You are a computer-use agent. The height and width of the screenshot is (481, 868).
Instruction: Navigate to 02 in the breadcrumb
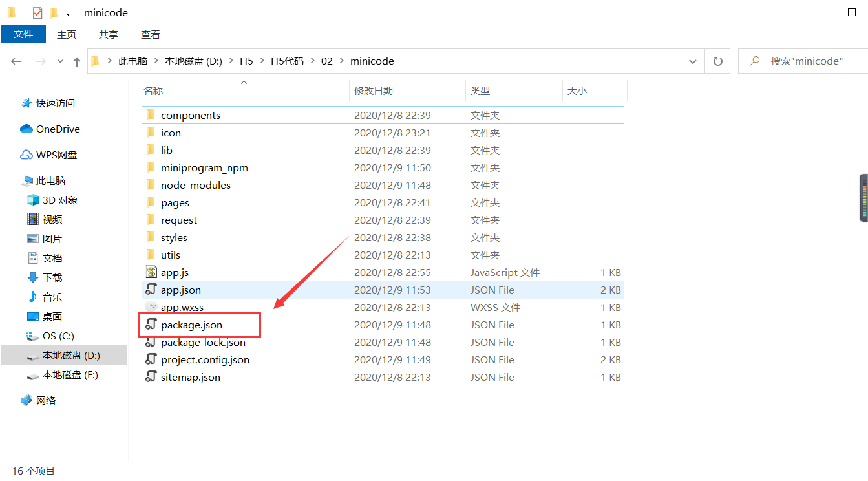point(326,61)
